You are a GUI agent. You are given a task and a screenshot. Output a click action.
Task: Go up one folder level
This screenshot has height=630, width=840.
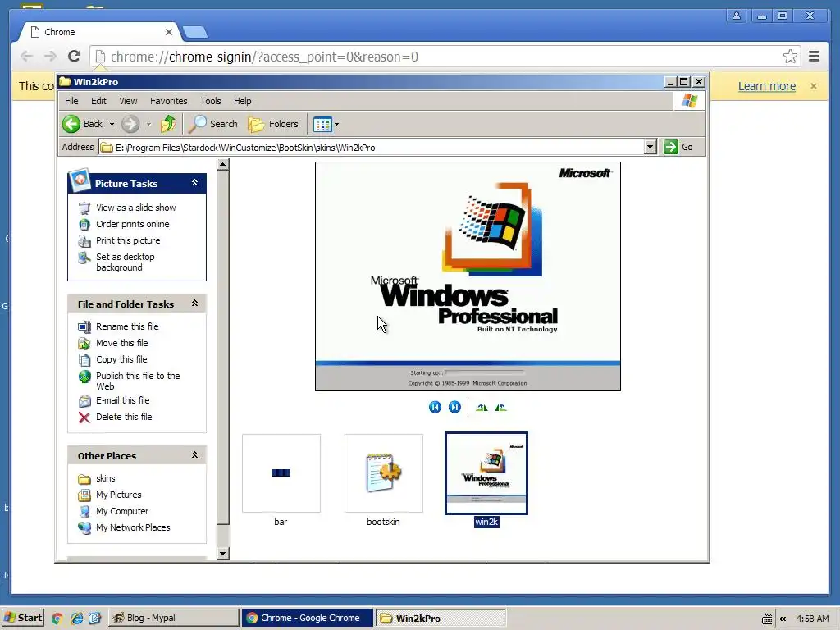(168, 124)
